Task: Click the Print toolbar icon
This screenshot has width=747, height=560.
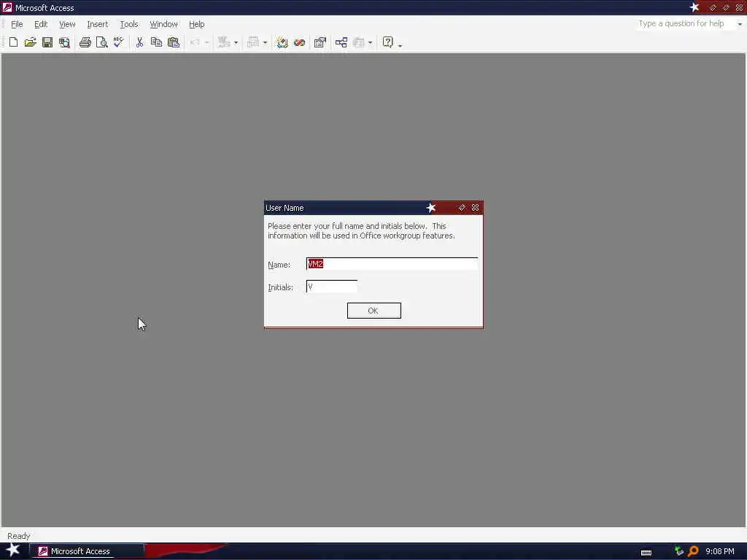Action: point(85,42)
